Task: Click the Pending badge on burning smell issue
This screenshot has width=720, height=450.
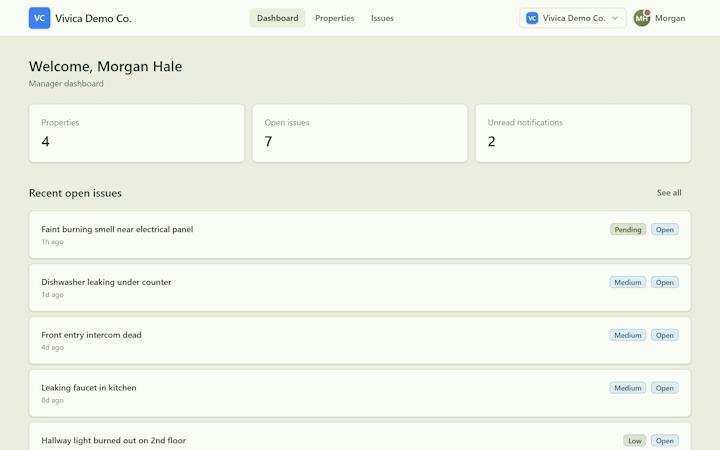Action: [x=628, y=230]
